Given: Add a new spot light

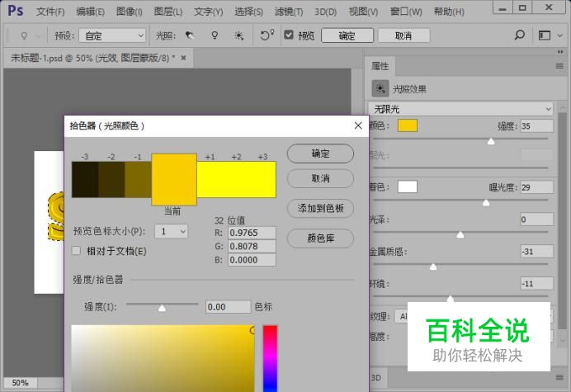Looking at the screenshot, I should coord(189,35).
